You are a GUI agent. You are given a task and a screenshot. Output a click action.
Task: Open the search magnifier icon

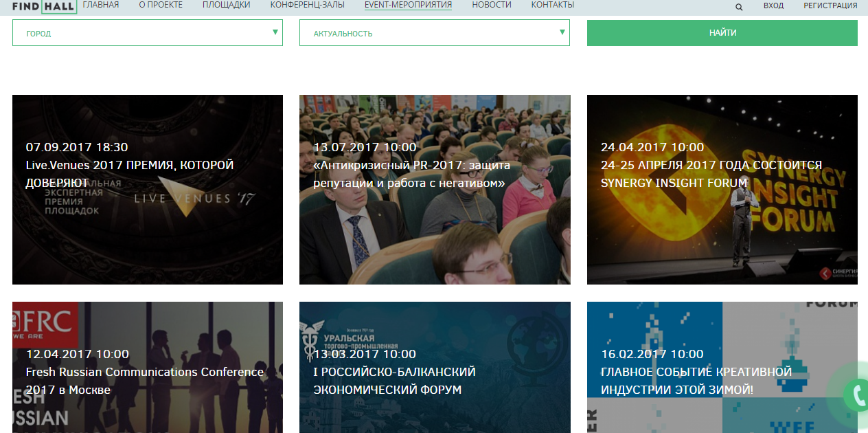click(739, 7)
